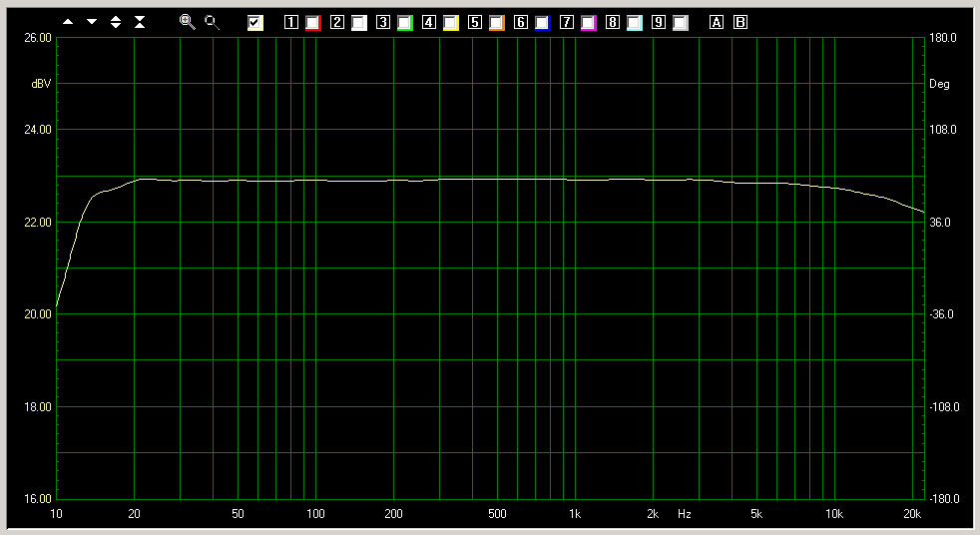Click the zoom-in magnifier with plus
980x535 pixels.
coord(187,23)
